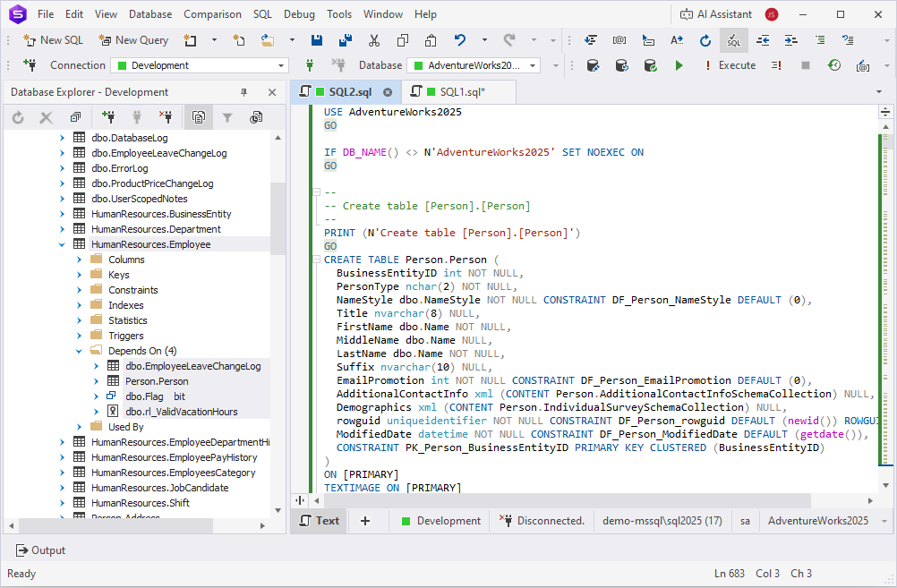The height and width of the screenshot is (588, 897).
Task: Expand the Used By folder
Action: tap(79, 427)
